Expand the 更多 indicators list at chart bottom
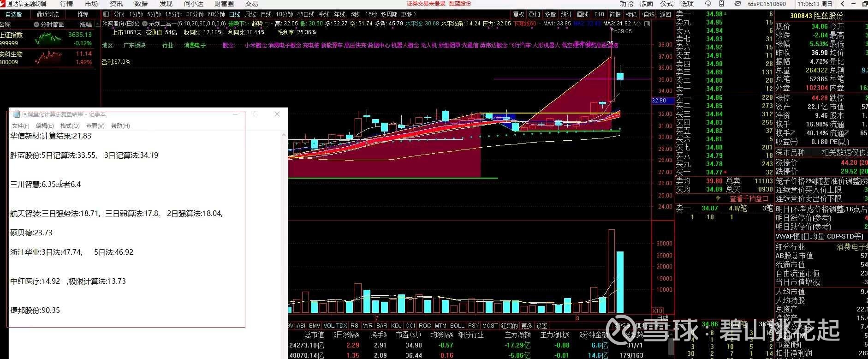 tap(527, 325)
